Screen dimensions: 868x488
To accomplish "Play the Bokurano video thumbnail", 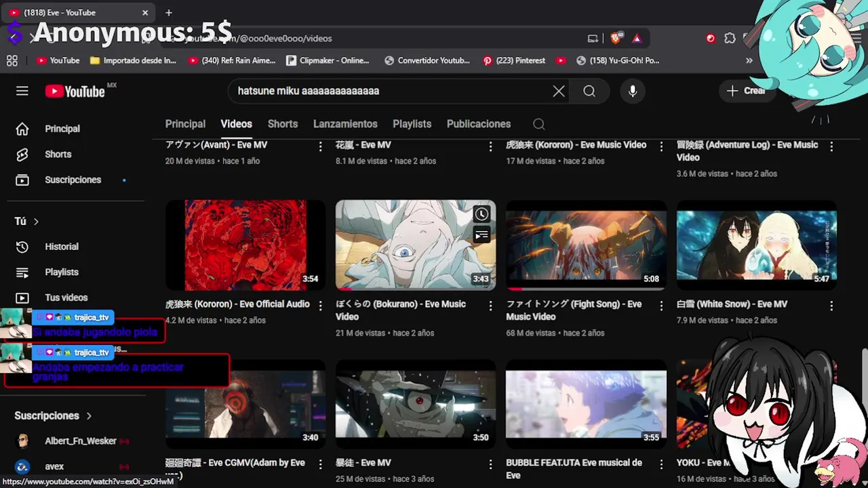I will pyautogui.click(x=416, y=245).
